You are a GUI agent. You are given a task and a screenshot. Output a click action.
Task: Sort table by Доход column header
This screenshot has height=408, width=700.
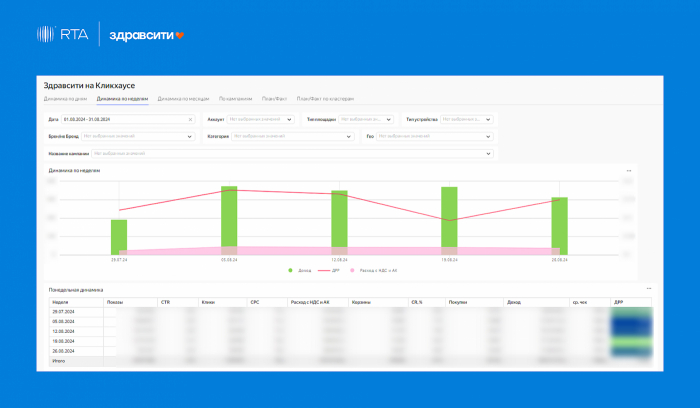(536, 302)
